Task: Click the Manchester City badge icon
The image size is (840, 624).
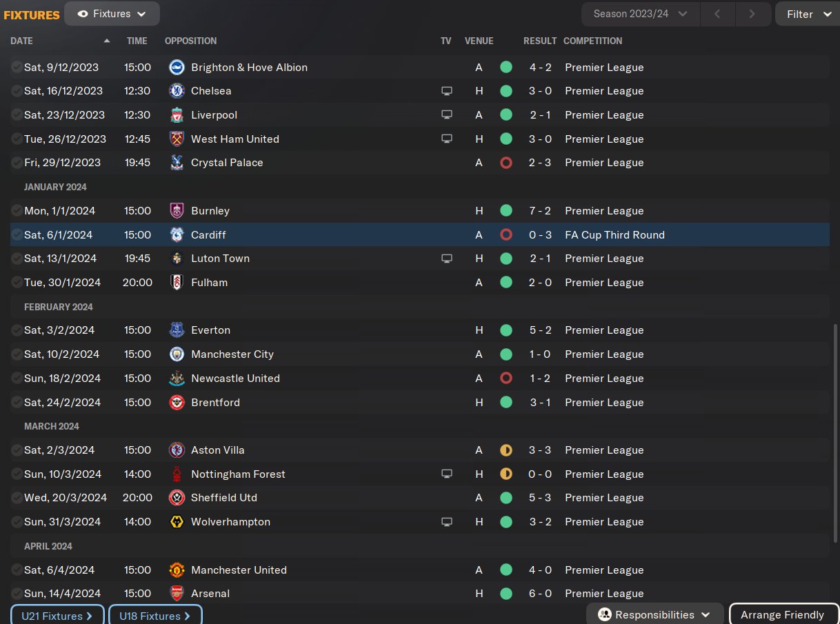Action: click(x=177, y=354)
